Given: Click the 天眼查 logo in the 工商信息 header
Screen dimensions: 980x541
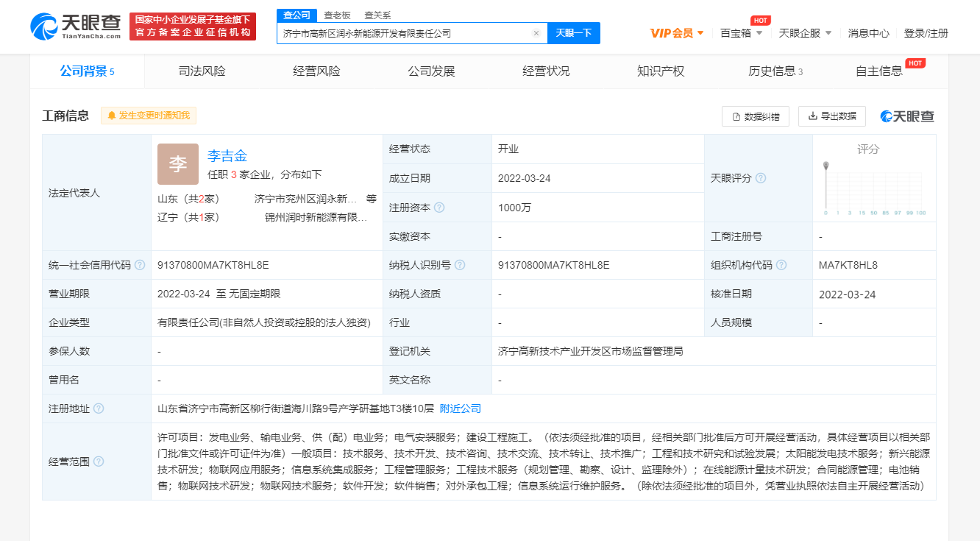Looking at the screenshot, I should [x=907, y=116].
